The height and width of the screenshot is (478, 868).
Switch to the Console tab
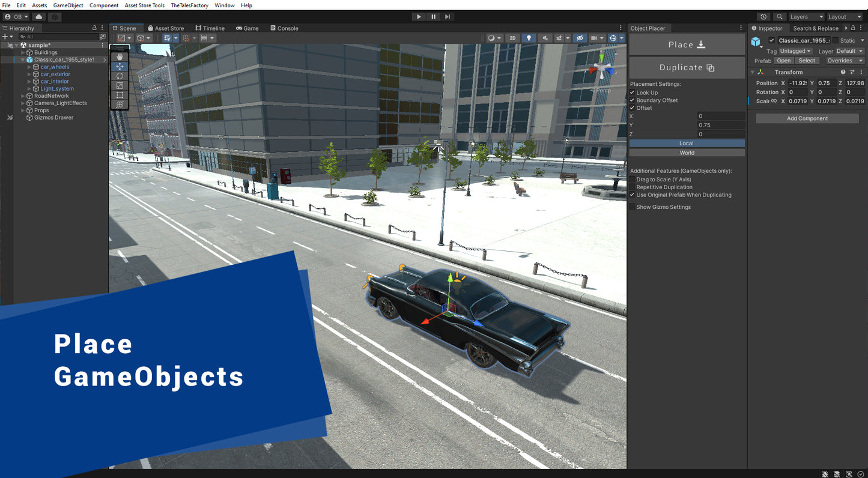tap(284, 28)
